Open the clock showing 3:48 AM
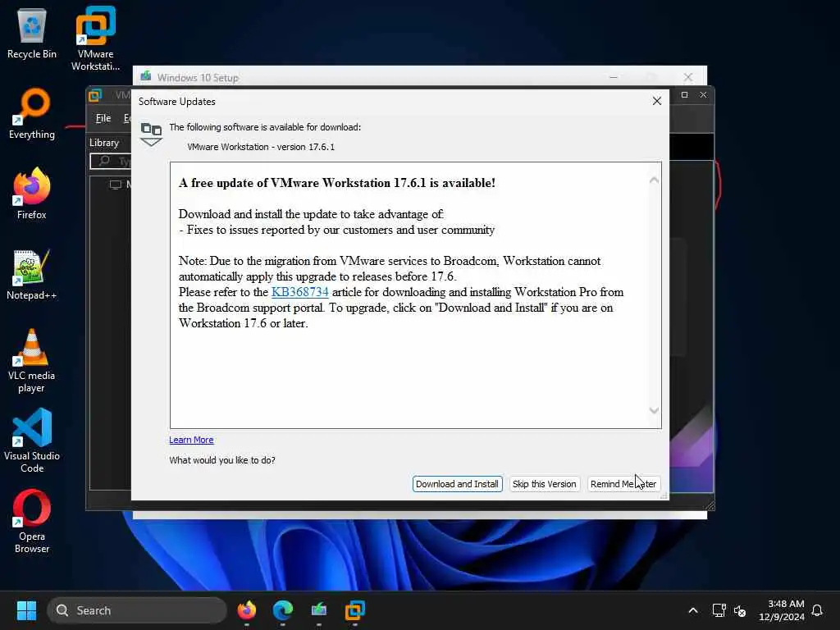This screenshot has height=630, width=840. coord(781,610)
